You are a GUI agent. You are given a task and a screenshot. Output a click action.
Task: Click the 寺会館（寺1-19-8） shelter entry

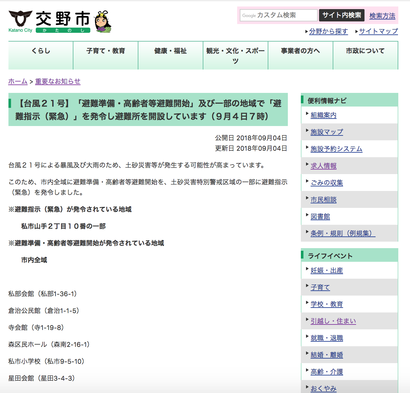click(36, 328)
